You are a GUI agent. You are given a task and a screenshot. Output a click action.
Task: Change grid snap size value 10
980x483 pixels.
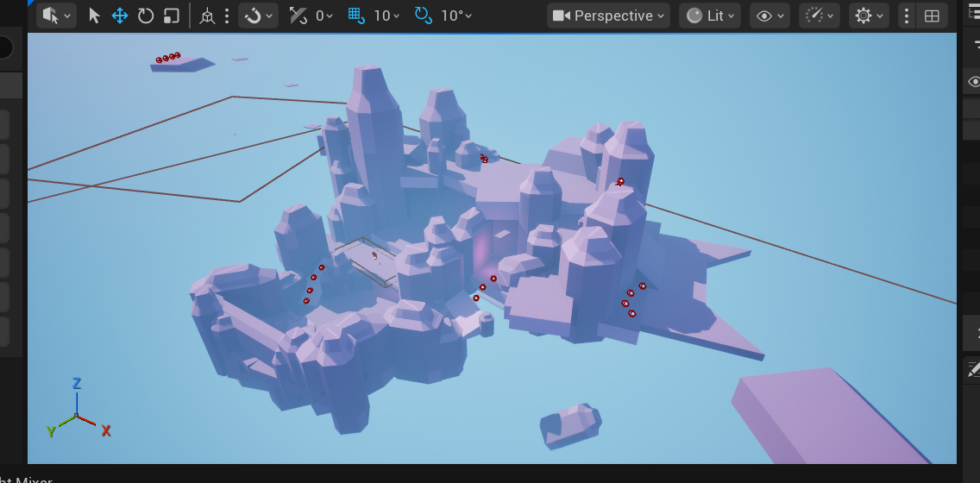(387, 16)
